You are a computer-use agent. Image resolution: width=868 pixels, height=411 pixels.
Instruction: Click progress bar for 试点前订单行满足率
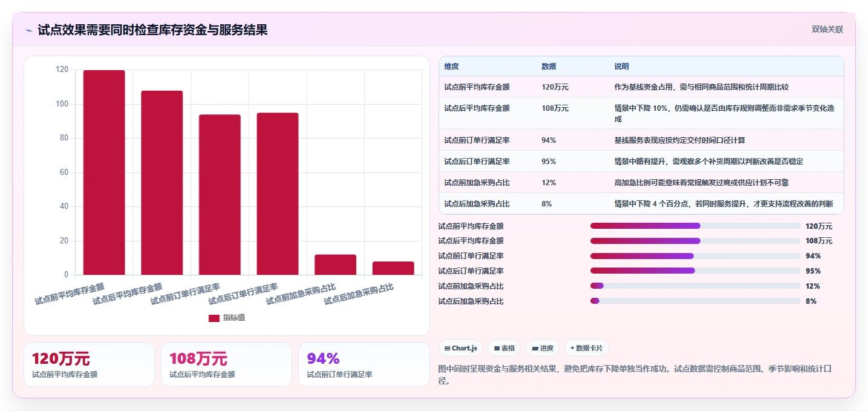tap(695, 256)
